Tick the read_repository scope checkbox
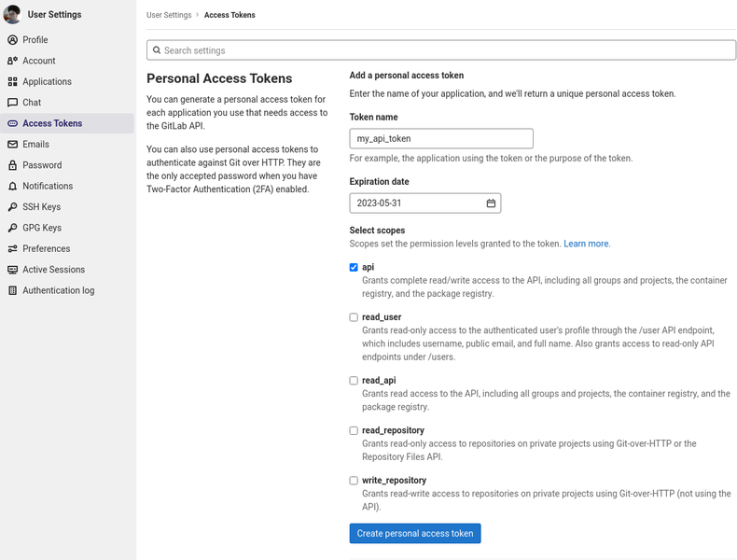Image resolution: width=737 pixels, height=560 pixels. 354,430
